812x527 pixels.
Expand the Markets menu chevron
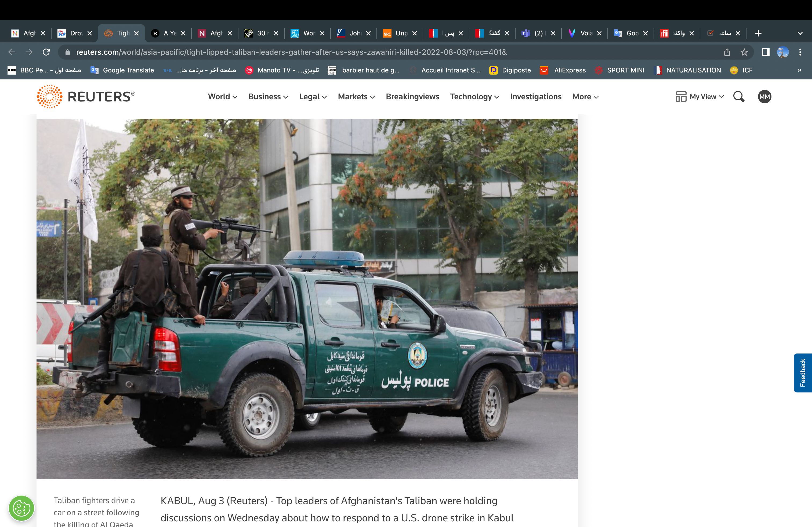(372, 97)
